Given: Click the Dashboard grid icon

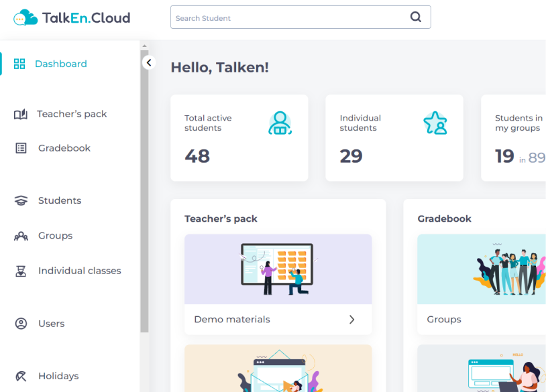Looking at the screenshot, I should pyautogui.click(x=19, y=64).
